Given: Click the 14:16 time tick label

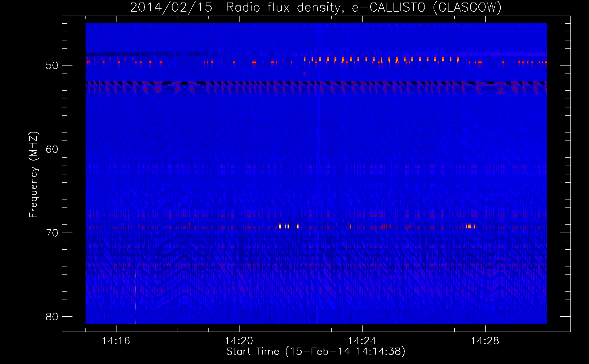Looking at the screenshot, I should [116, 341].
